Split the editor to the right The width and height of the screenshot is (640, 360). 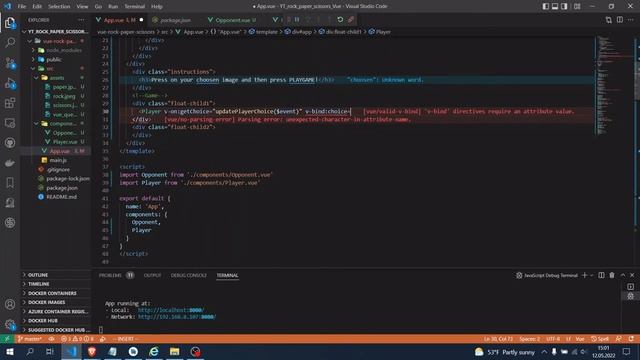tap(620, 20)
